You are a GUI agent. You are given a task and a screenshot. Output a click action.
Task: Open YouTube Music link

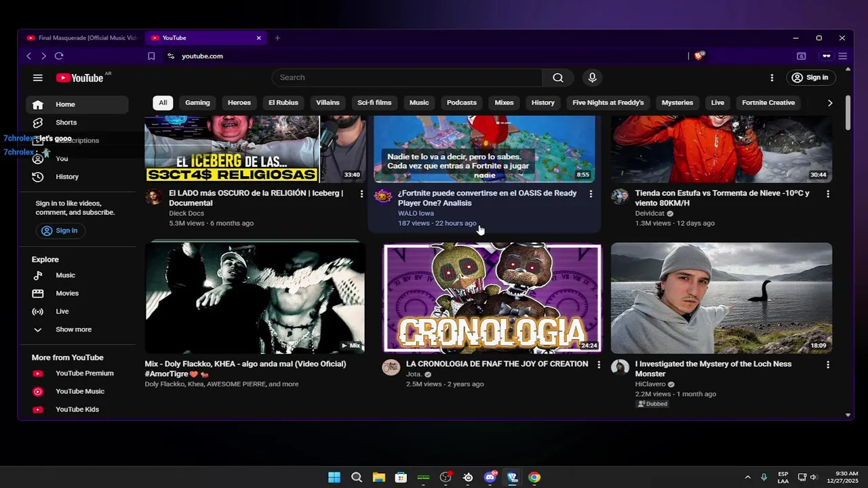click(x=77, y=392)
